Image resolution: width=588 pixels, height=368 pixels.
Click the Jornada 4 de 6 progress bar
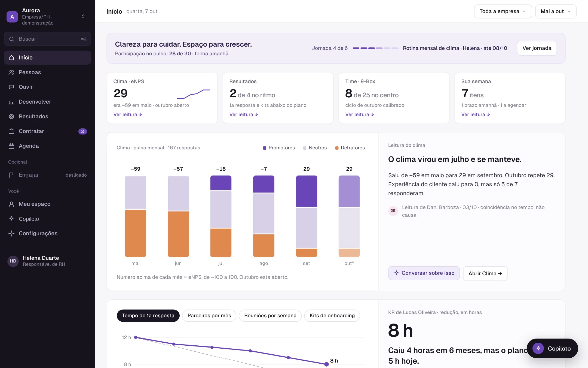point(375,48)
